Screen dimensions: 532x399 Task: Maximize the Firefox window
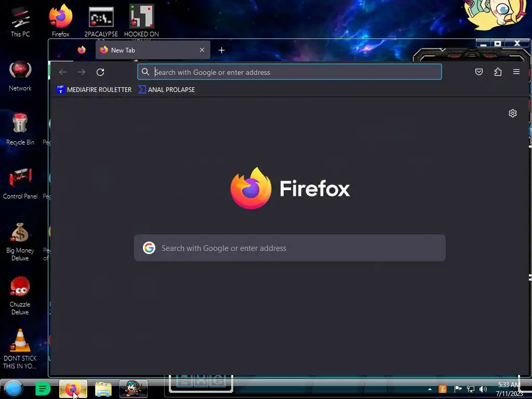tap(498, 44)
